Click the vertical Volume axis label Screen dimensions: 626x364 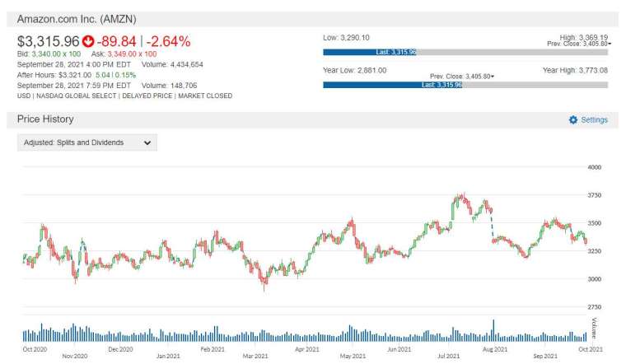click(x=594, y=328)
